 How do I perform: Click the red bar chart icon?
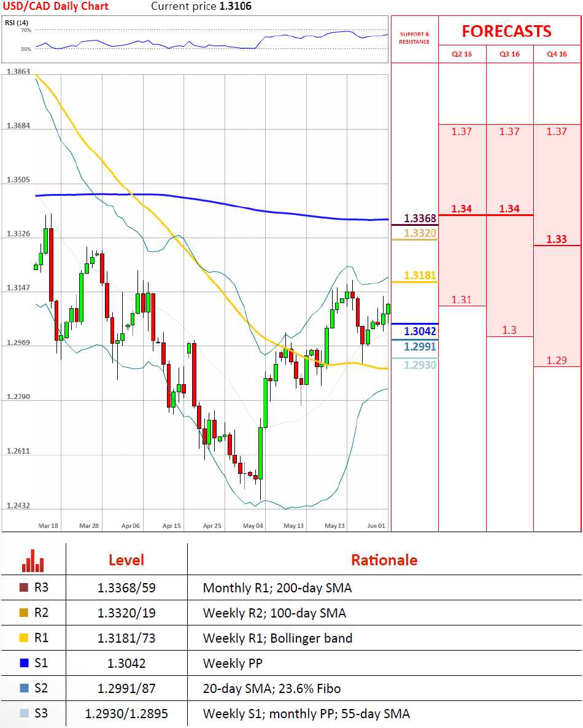[x=33, y=561]
